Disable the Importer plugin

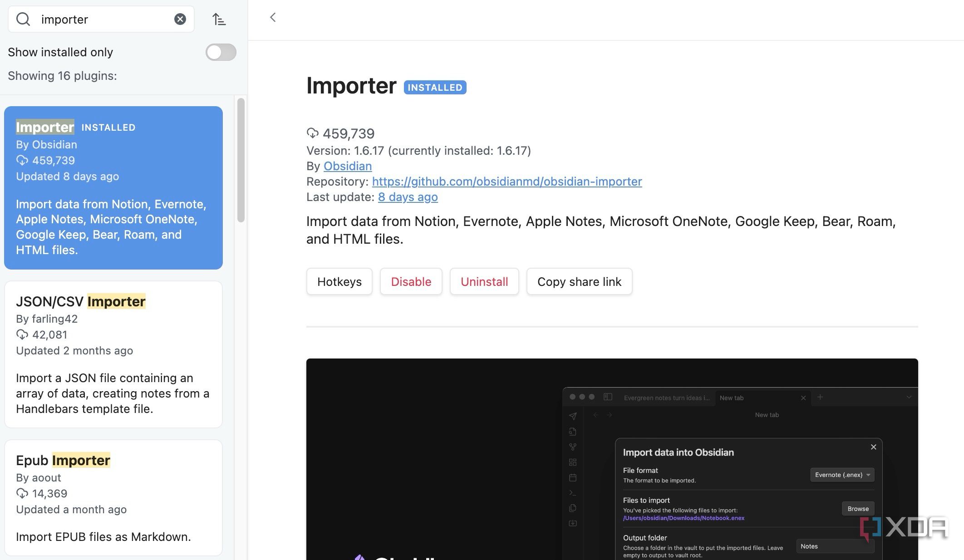(x=411, y=281)
